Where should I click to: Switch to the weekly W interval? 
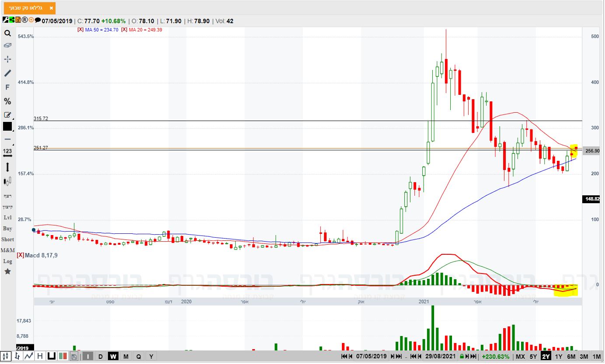click(113, 357)
